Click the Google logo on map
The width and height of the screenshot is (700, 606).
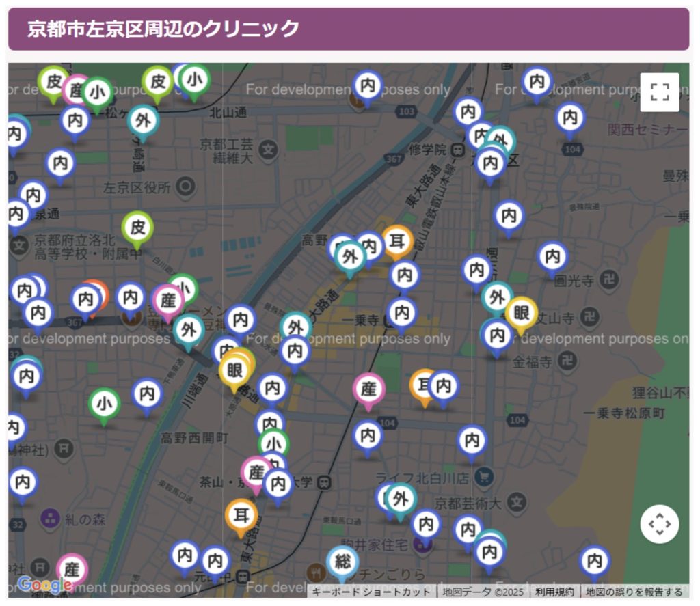click(x=44, y=585)
